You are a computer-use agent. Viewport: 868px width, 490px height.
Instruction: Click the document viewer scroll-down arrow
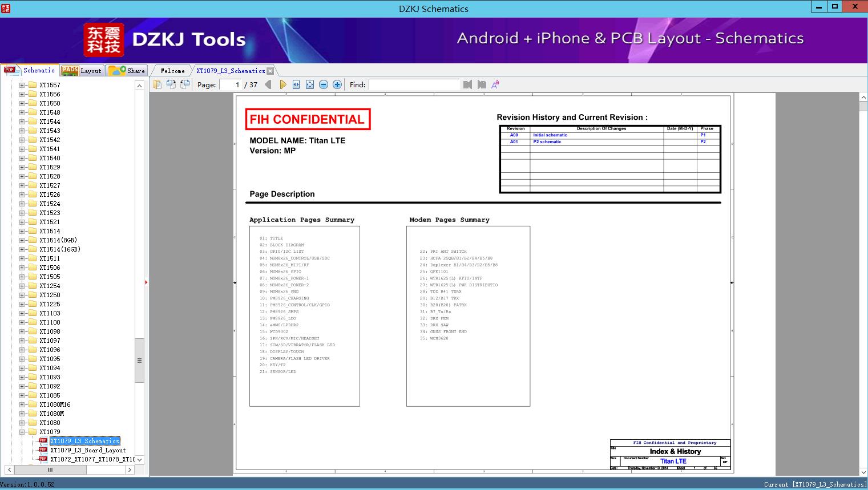[x=863, y=472]
